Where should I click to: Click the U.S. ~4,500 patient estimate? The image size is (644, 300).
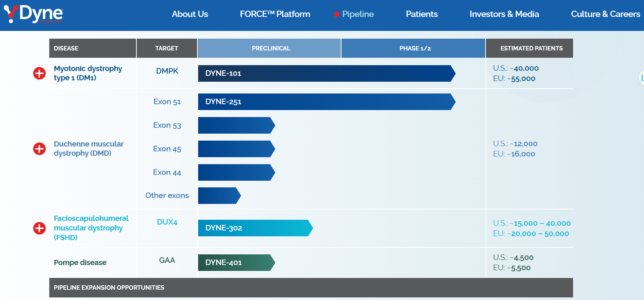coord(513,257)
